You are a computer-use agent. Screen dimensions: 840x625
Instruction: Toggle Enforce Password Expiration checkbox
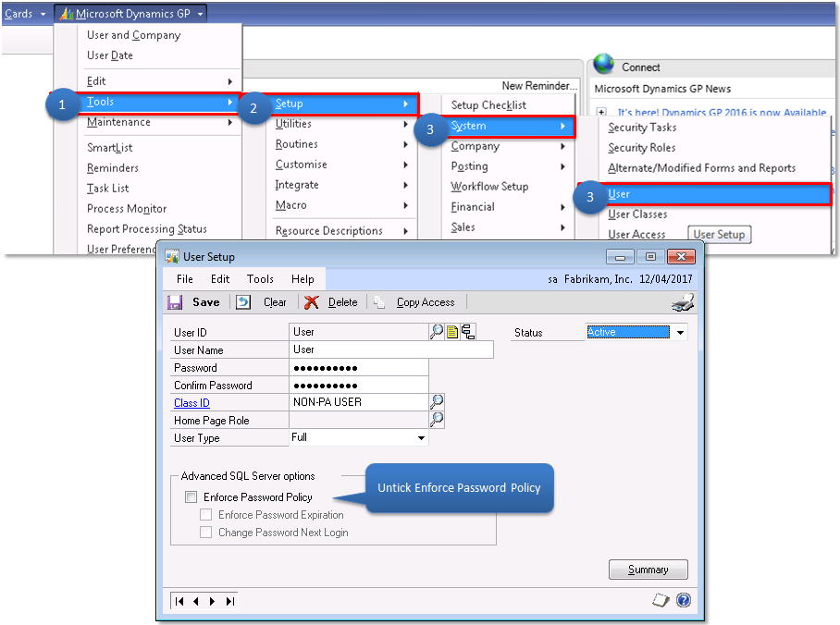pos(205,515)
